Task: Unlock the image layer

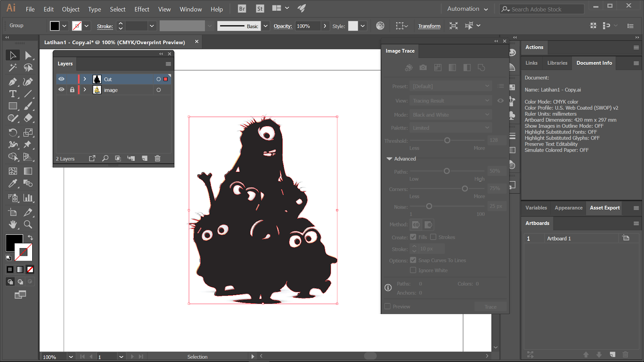Action: tap(72, 90)
